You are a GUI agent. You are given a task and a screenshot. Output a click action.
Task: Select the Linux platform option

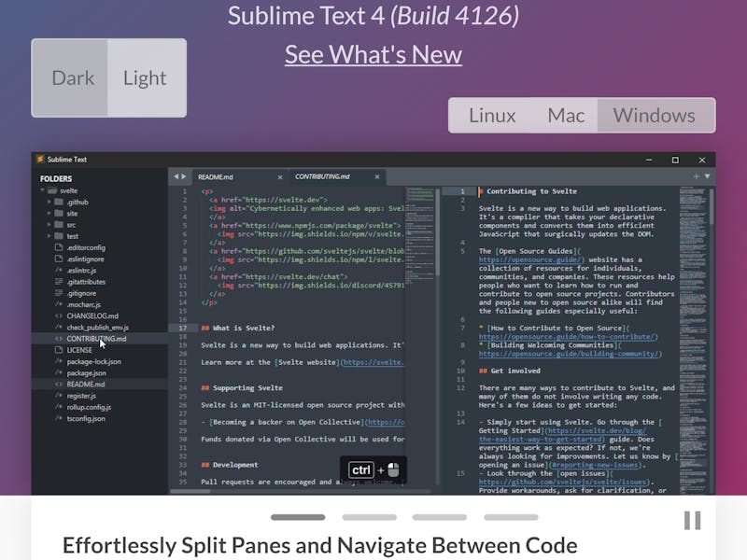click(492, 116)
